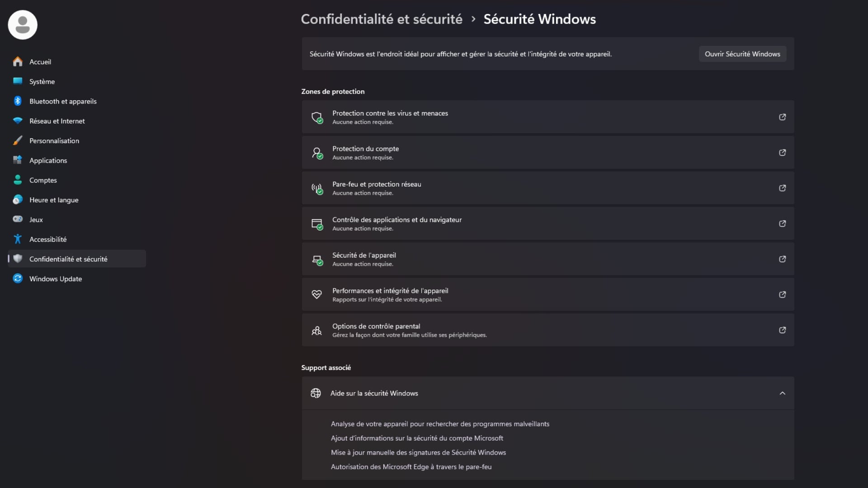Open Système via its monitor icon

click(17, 81)
